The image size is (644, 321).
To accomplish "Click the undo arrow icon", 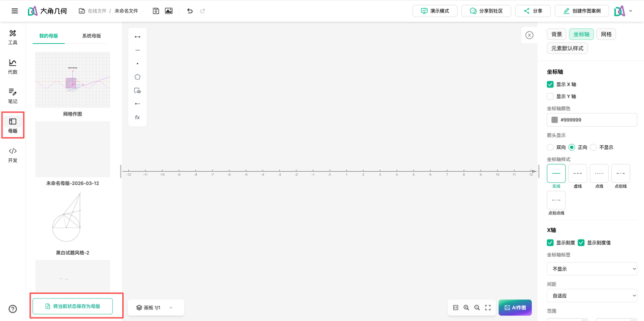I will [190, 11].
